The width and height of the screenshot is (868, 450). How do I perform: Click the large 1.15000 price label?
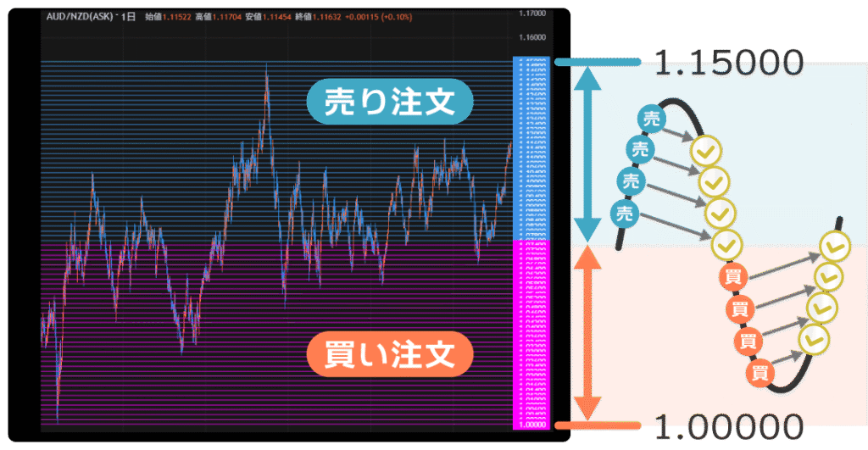tap(728, 61)
